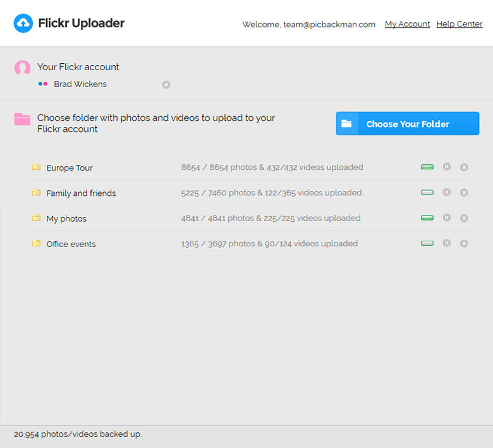This screenshot has height=448, width=493.
Task: Remove the My photos folder
Action: [x=464, y=218]
